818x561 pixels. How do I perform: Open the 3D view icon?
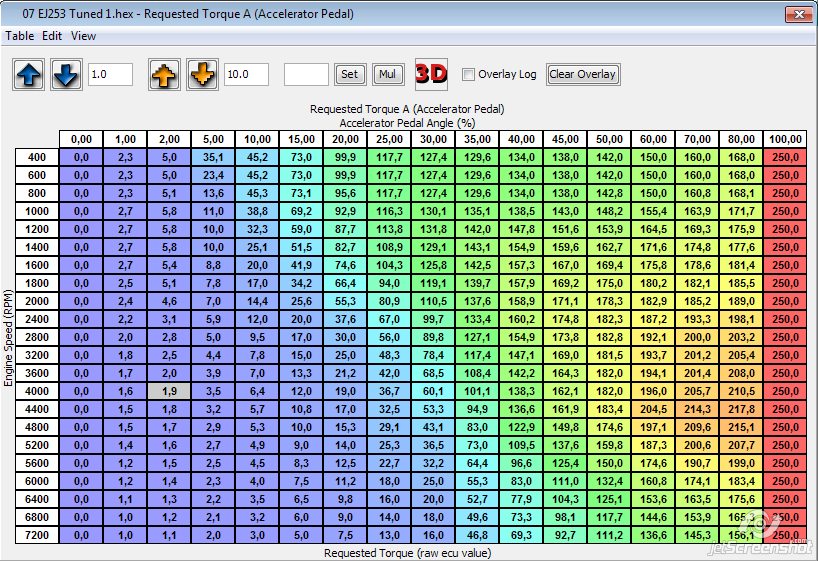pos(431,74)
